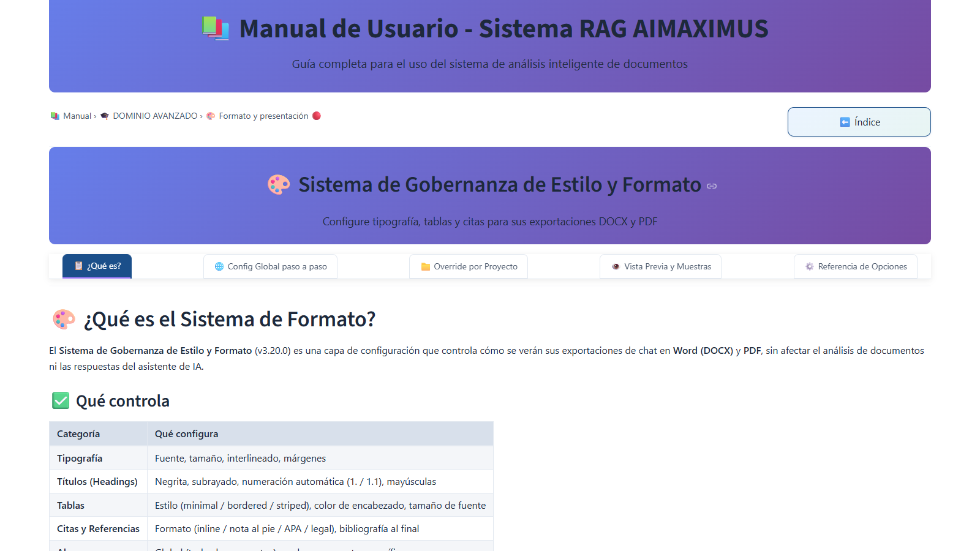Select the Tablas table cell
This screenshot has height=551, width=980.
click(98, 505)
